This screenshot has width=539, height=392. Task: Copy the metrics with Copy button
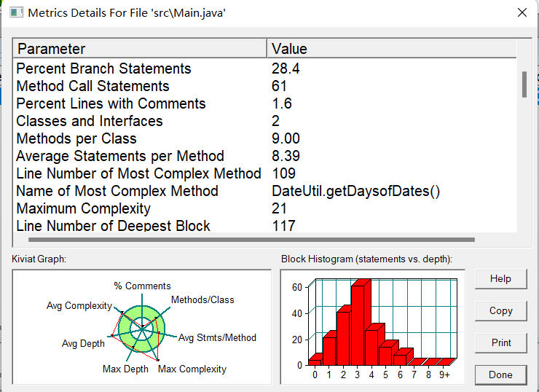500,311
